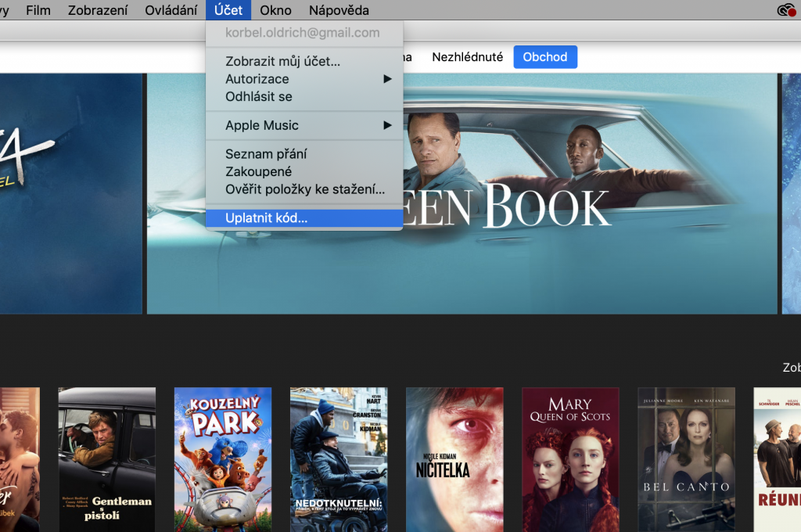Open the Film menu

(38, 10)
